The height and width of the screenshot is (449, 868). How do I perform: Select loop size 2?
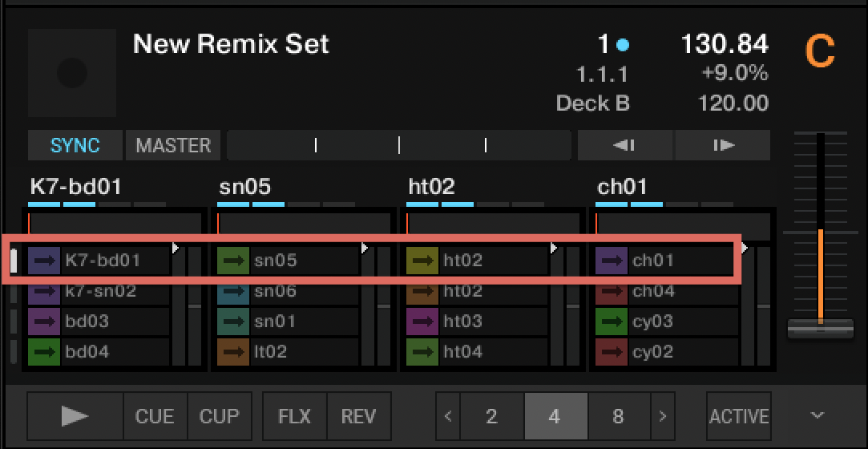tap(491, 416)
